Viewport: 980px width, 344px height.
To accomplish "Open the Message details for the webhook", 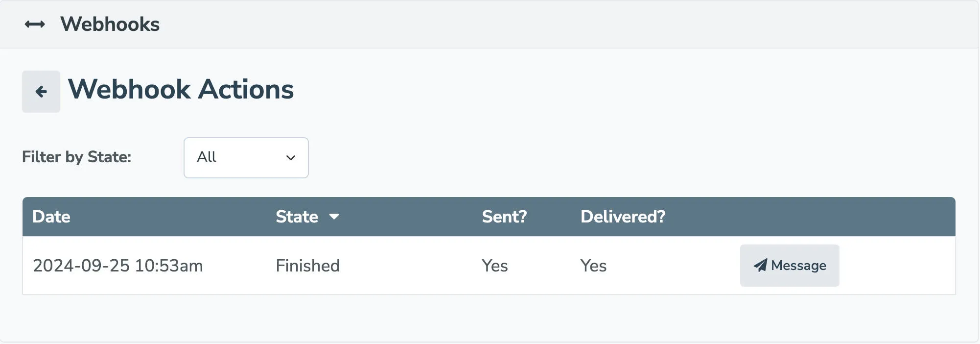I will (x=789, y=265).
